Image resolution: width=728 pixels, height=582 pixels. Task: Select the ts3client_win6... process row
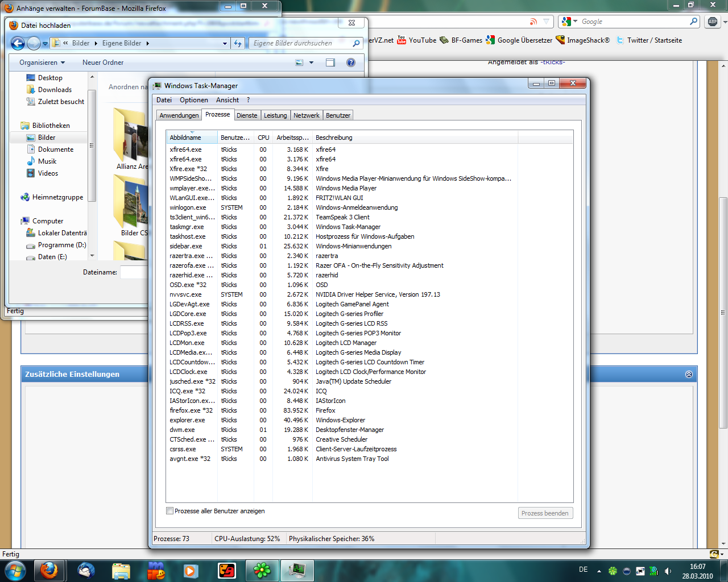tap(370, 217)
